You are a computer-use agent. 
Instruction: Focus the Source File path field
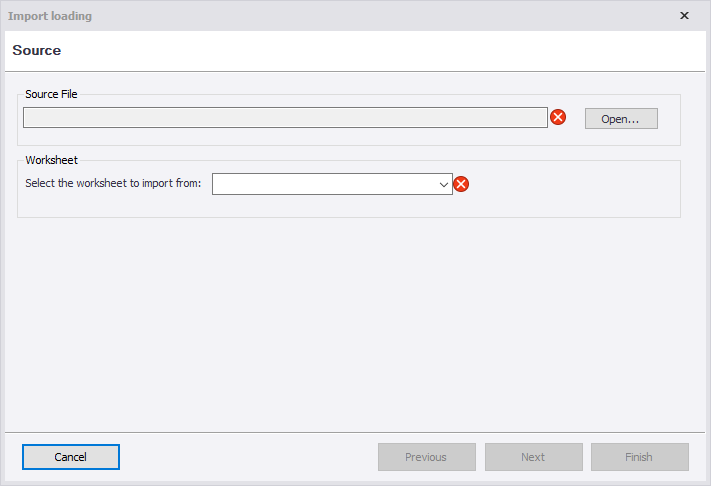285,118
